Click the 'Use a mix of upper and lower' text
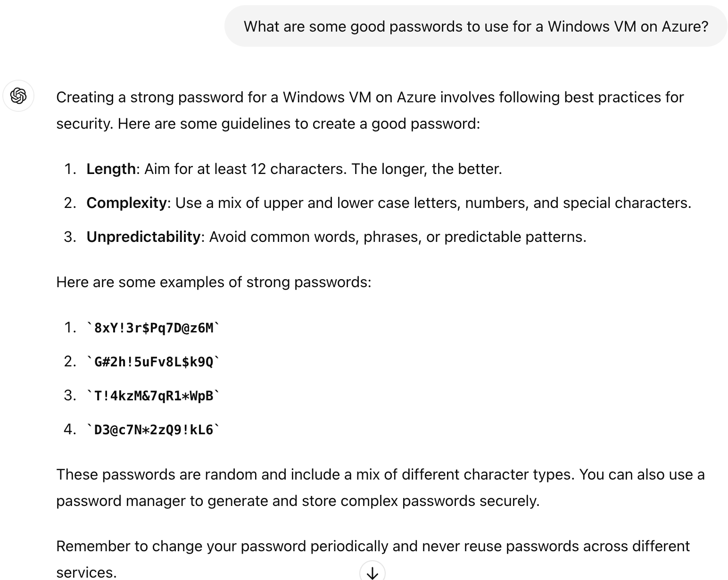Viewport: 728px width, 580px height. coord(433,203)
